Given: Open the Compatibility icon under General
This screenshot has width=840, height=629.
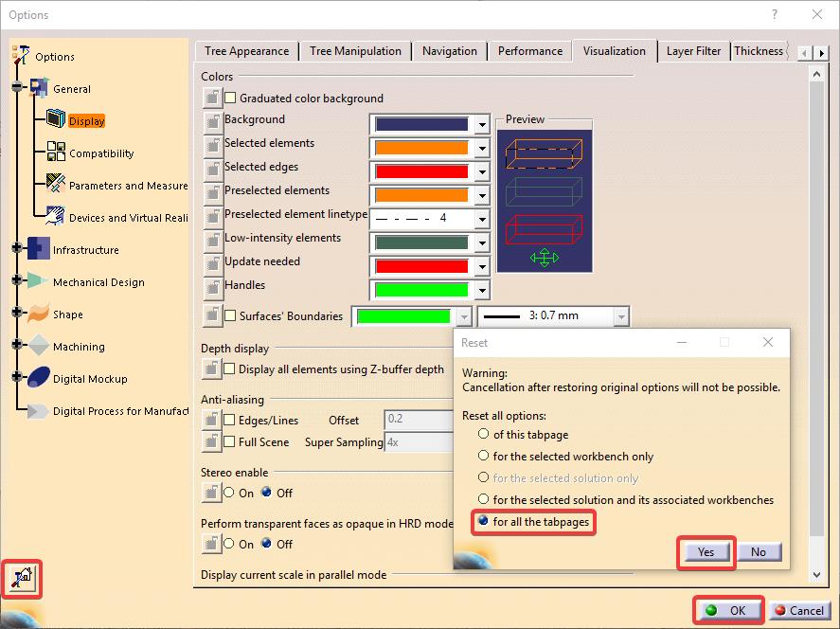Looking at the screenshot, I should [56, 152].
